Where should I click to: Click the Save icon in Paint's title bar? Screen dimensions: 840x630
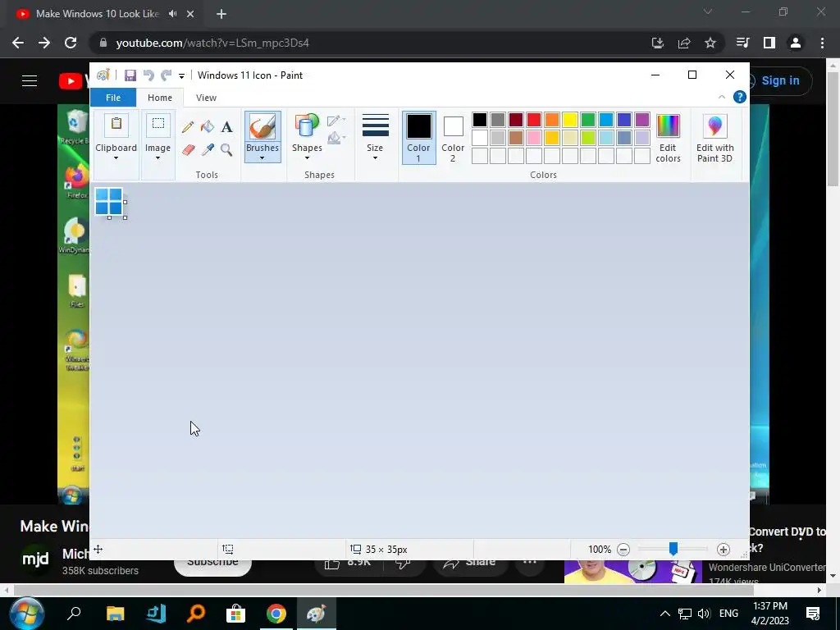130,75
